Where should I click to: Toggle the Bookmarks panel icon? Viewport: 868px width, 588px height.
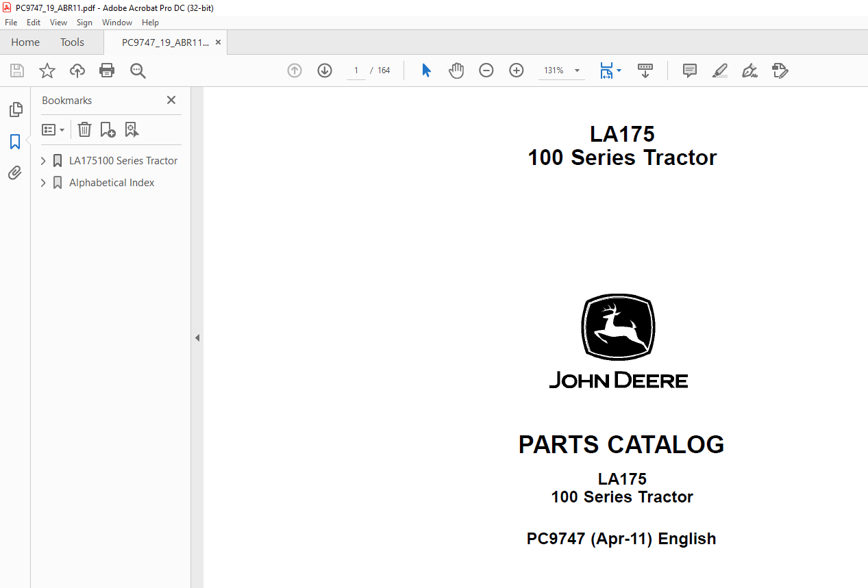pos(15,142)
